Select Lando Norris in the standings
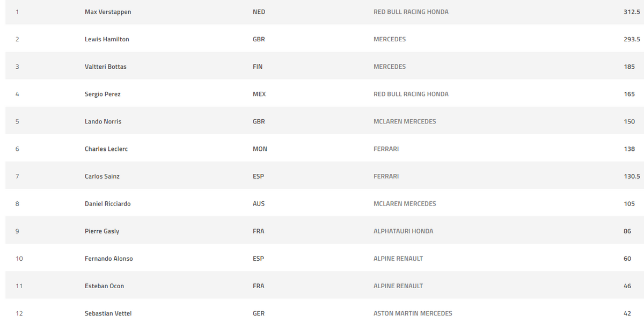The image size is (644, 322). (103, 121)
